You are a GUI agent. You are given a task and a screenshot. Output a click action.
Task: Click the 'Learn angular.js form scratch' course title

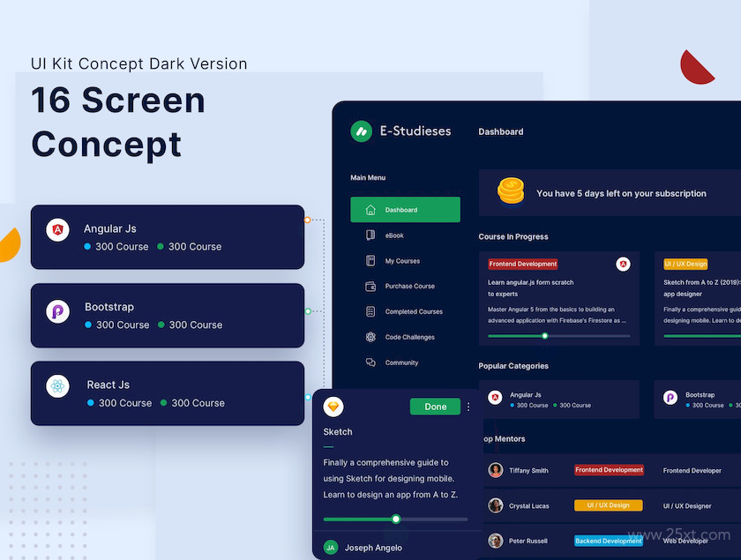click(530, 287)
